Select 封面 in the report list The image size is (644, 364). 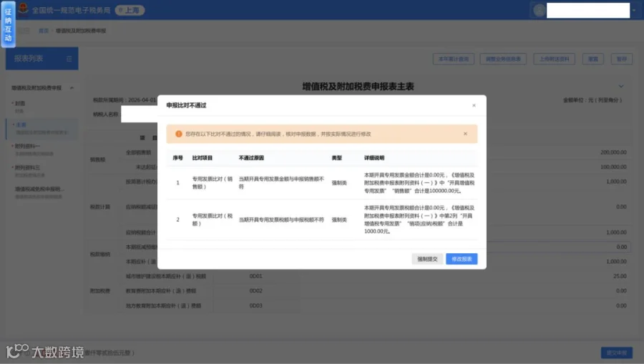[x=20, y=104]
